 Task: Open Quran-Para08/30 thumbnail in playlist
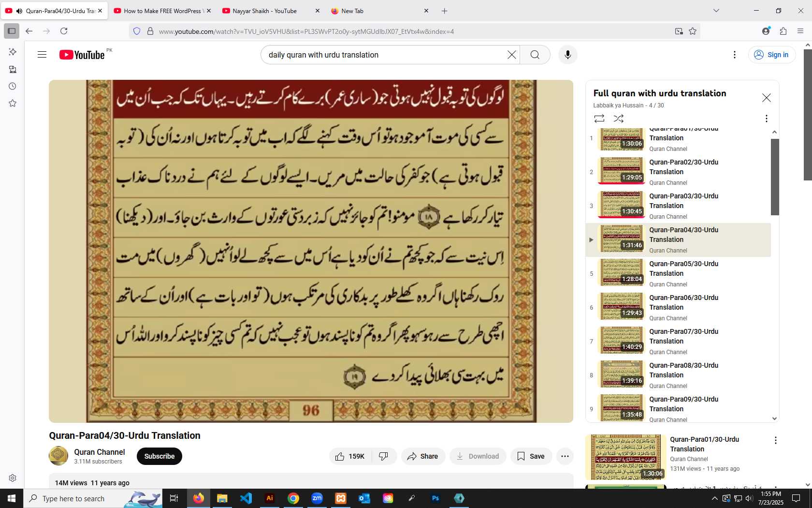coord(622,374)
